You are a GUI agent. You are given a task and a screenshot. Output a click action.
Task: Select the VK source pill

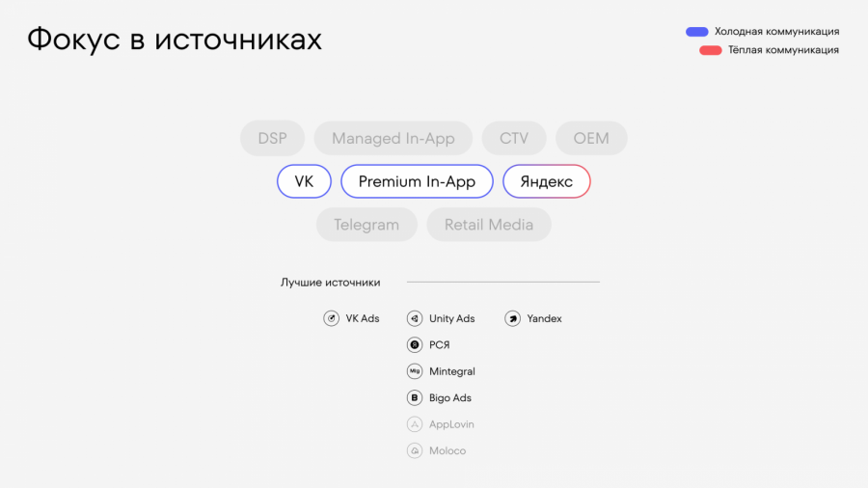(304, 181)
